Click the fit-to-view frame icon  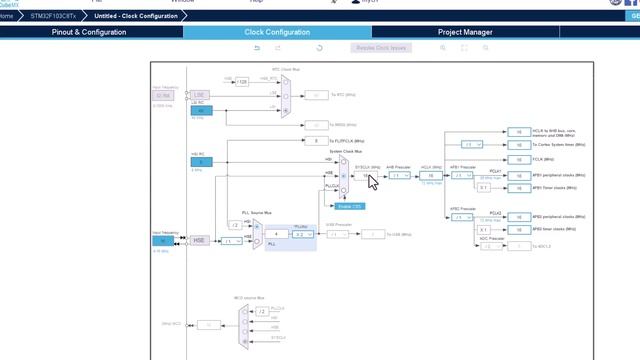pyautogui.click(x=464, y=48)
